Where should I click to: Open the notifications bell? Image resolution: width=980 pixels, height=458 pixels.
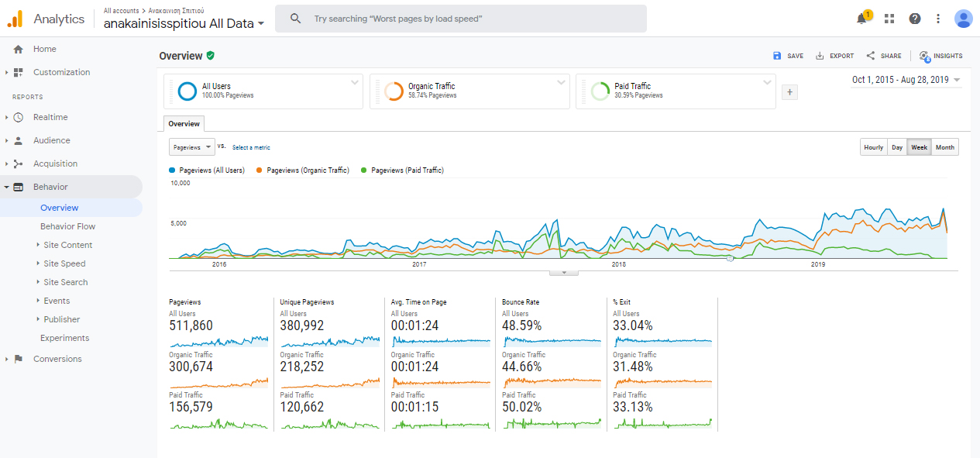pos(861,18)
